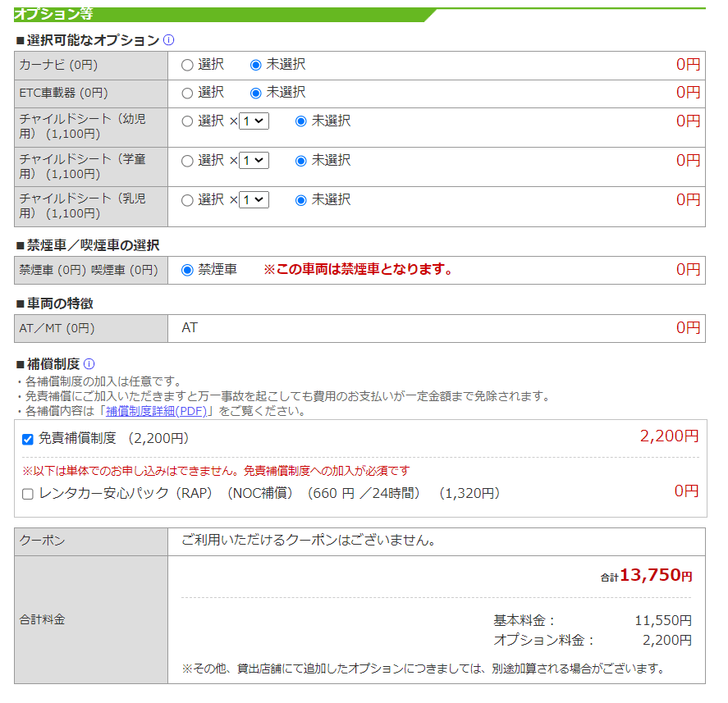728x703 pixels.
Task: Select 未選択 radio for ETC車載器
Action: [255, 94]
